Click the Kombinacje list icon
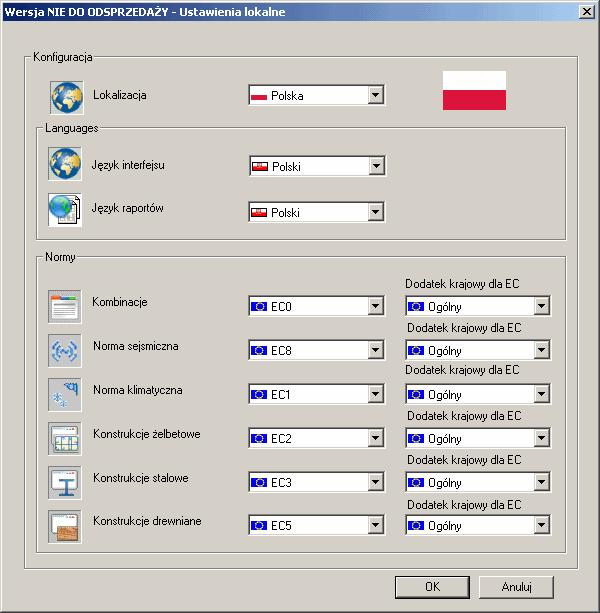 [65, 306]
